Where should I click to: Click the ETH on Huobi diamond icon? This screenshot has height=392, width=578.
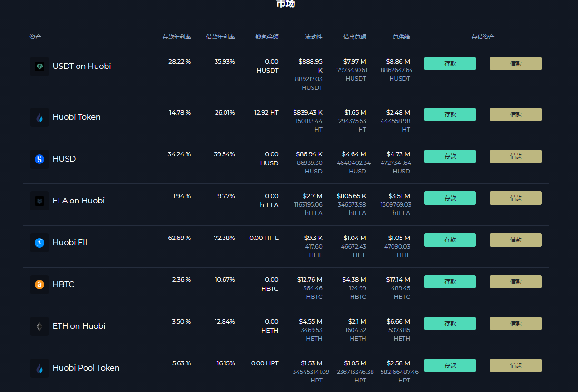pyautogui.click(x=39, y=326)
